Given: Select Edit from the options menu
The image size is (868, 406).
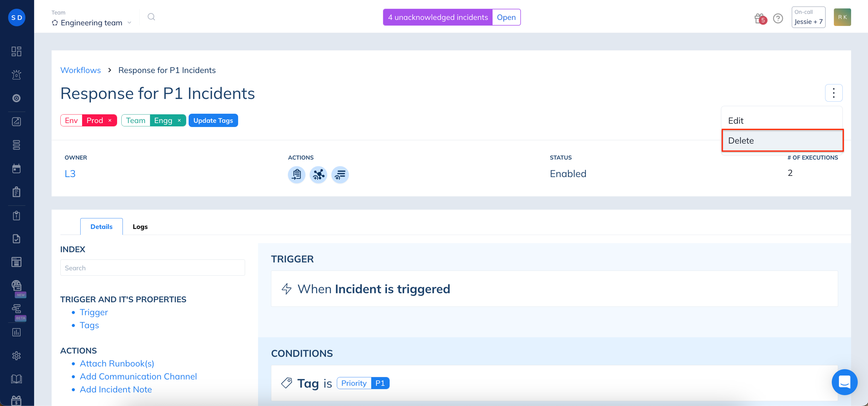Looking at the screenshot, I should point(782,121).
